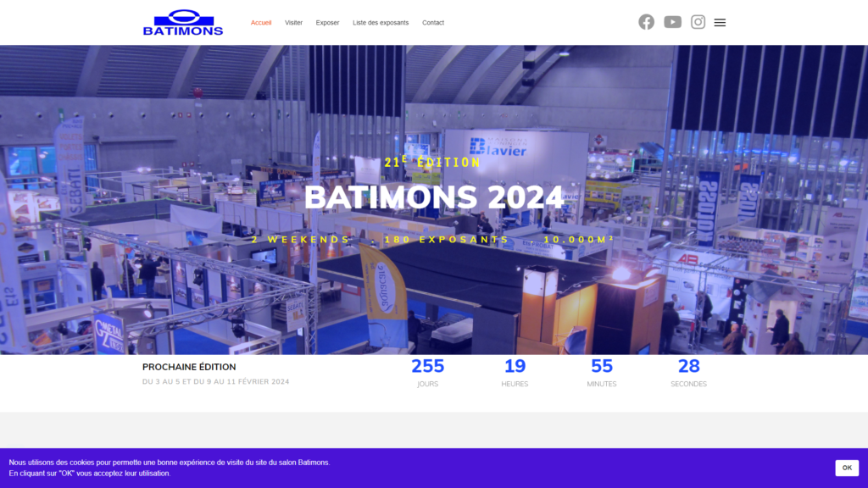The image size is (868, 488).
Task: Click the 255 JOURS countdown value
Action: [427, 366]
